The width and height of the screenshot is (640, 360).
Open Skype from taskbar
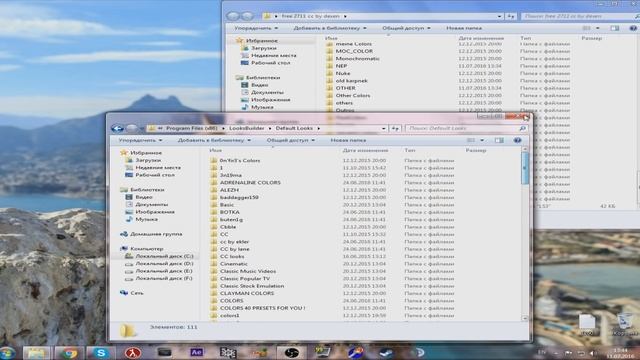pos(101,353)
